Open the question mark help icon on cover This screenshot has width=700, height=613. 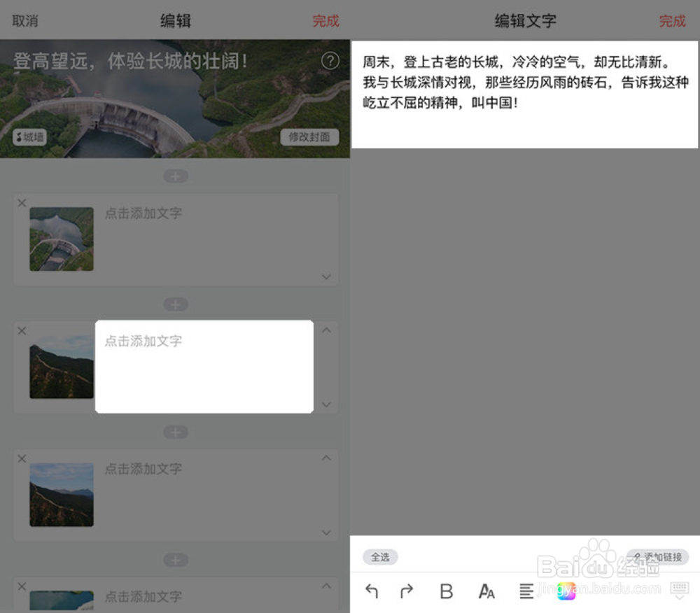330,61
